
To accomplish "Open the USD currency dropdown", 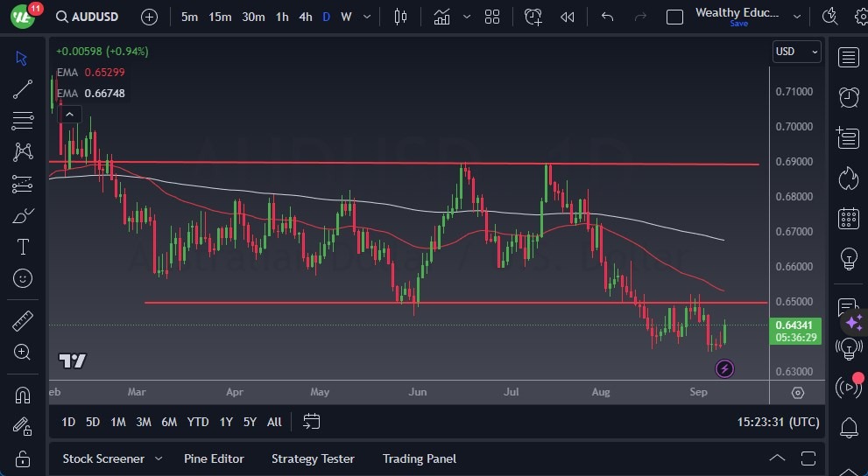I will tap(796, 52).
